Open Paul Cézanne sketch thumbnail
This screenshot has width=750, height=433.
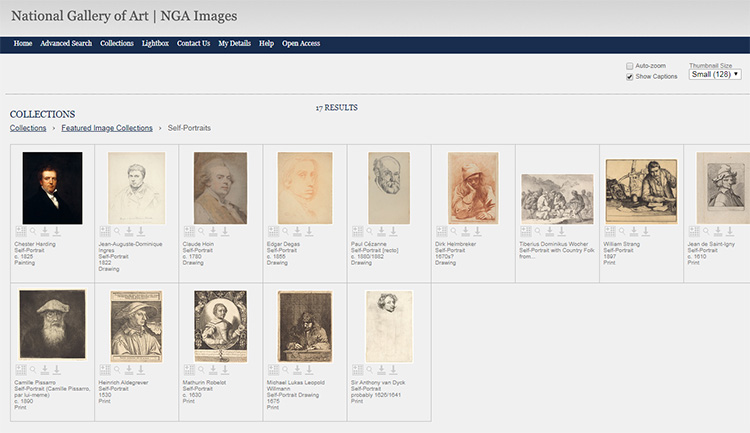point(389,188)
